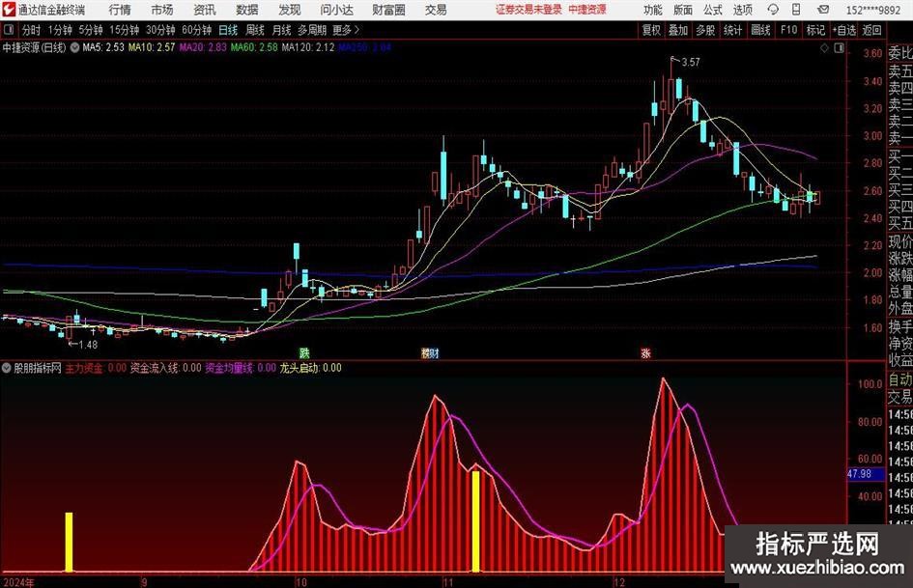The image size is (913, 588).
Task: Click the 叠加 overlay button
Action: coord(678,30)
